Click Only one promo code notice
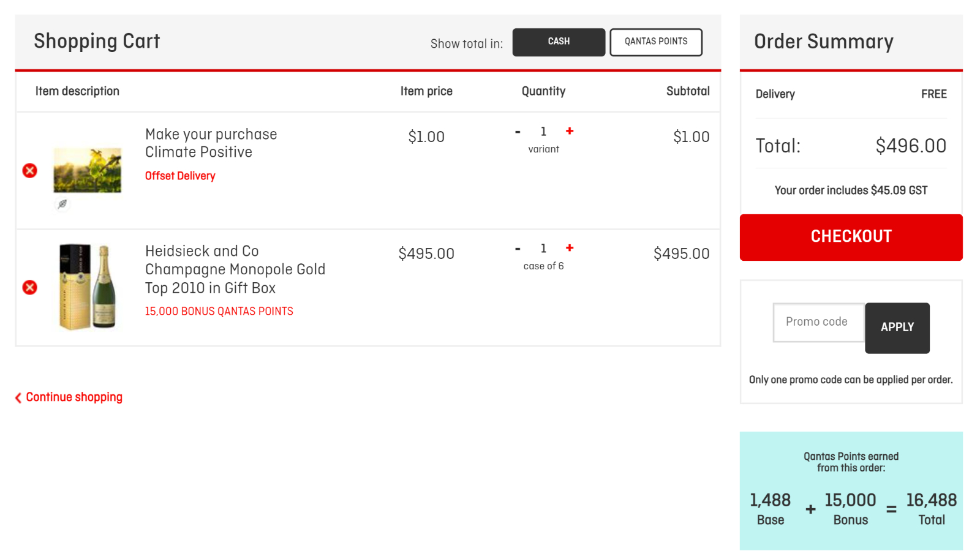This screenshot has width=980, height=551. tap(851, 380)
